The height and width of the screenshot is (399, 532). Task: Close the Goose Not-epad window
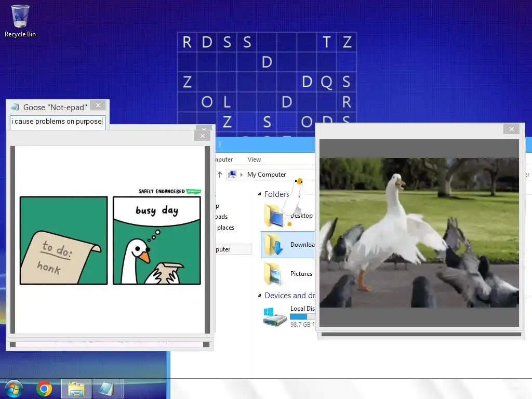click(98, 105)
